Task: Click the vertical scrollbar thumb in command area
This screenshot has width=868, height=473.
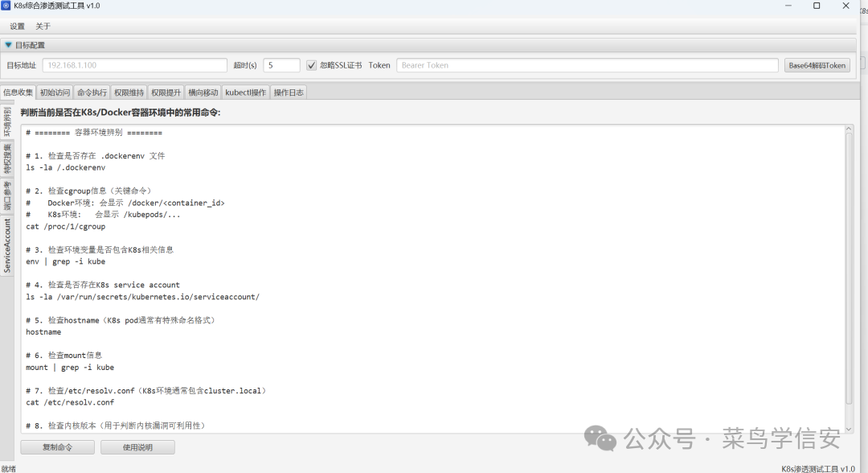Action: (x=849, y=269)
